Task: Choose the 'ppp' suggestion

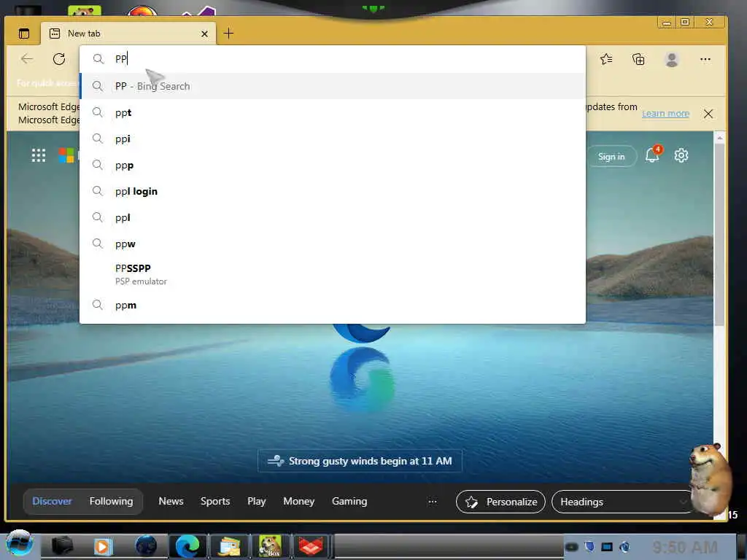Action: (333, 165)
